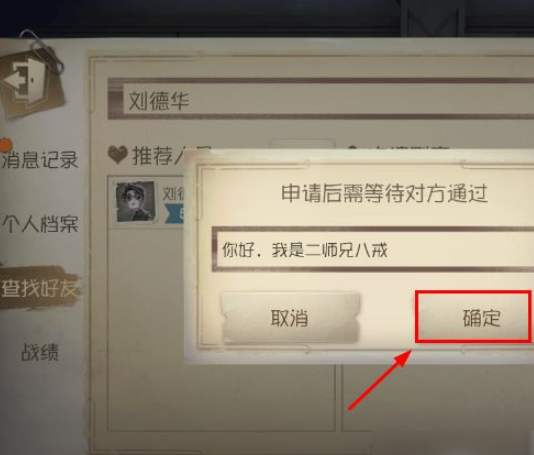
Task: Confirm the friend request with 确定
Action: [x=473, y=317]
